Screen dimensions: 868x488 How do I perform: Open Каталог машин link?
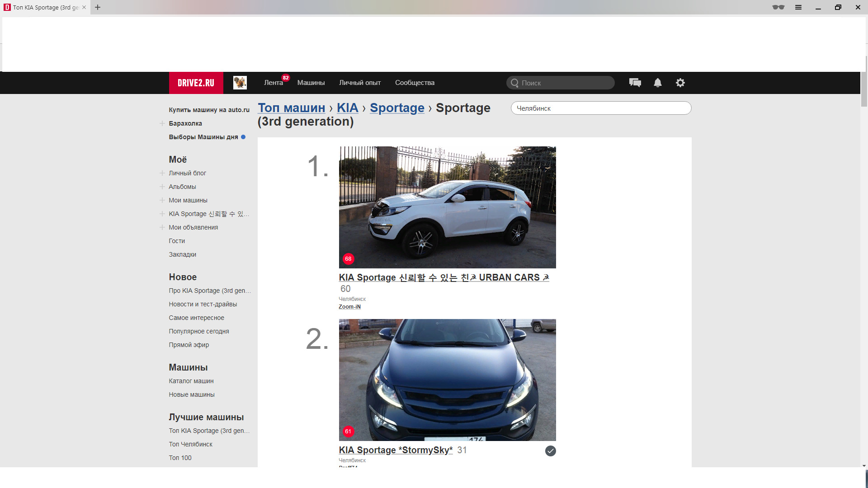(191, 381)
